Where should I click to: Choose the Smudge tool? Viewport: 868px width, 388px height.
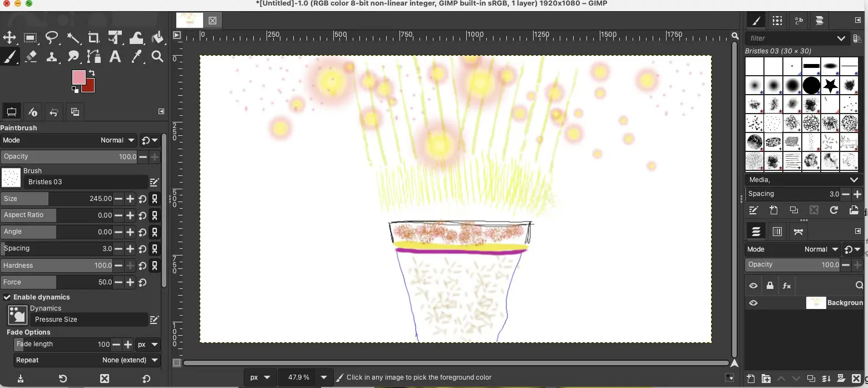[73, 56]
